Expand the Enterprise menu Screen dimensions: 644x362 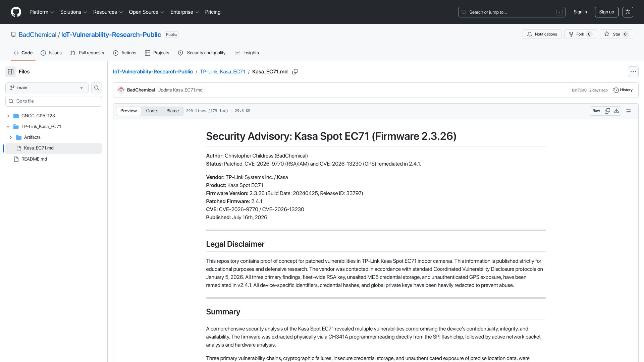pos(184,12)
